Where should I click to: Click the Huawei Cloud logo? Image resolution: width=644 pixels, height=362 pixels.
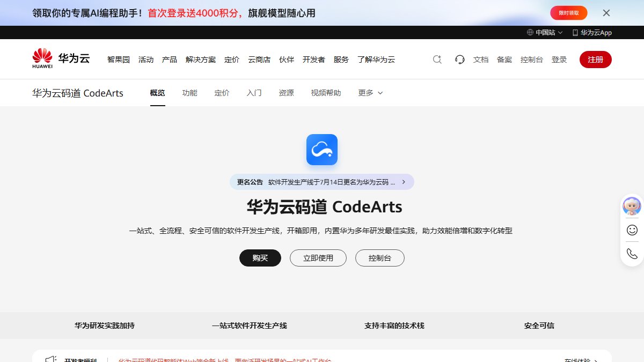point(61,59)
